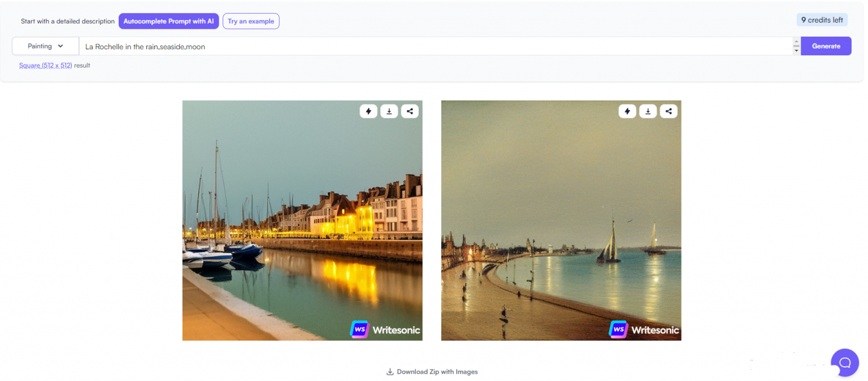The width and height of the screenshot is (868, 381).
Task: Select the Writesonic watermark on the right image
Action: coord(644,330)
